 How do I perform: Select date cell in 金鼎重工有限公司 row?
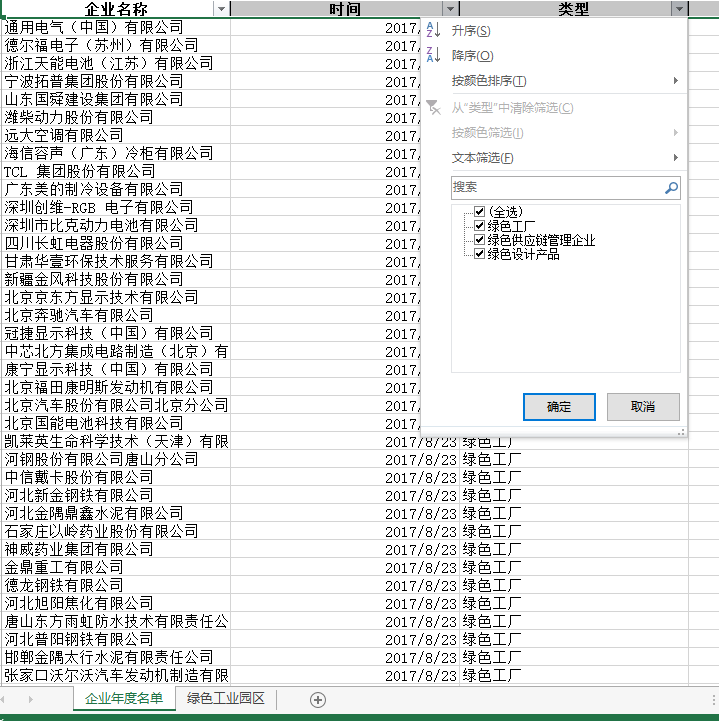click(x=345, y=567)
